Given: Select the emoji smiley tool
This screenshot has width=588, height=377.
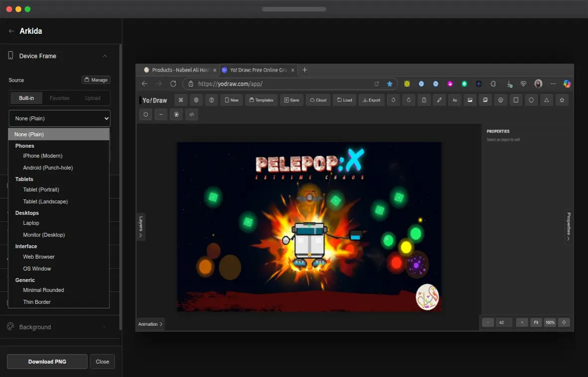Looking at the screenshot, I should 500,100.
